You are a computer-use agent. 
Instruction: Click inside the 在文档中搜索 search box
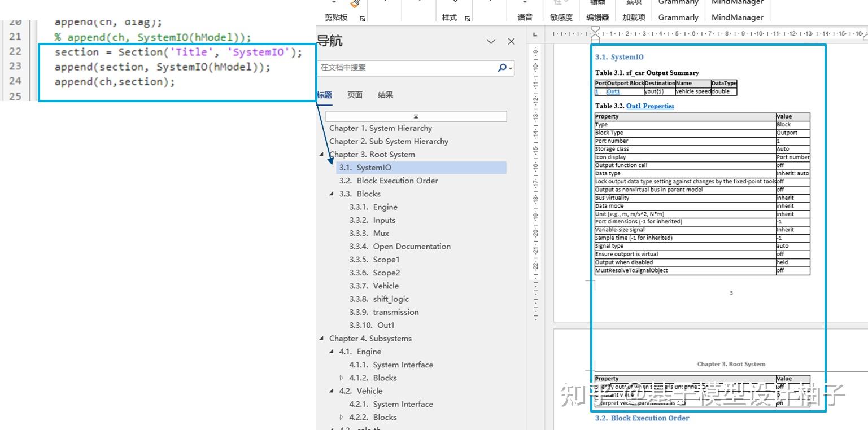407,68
